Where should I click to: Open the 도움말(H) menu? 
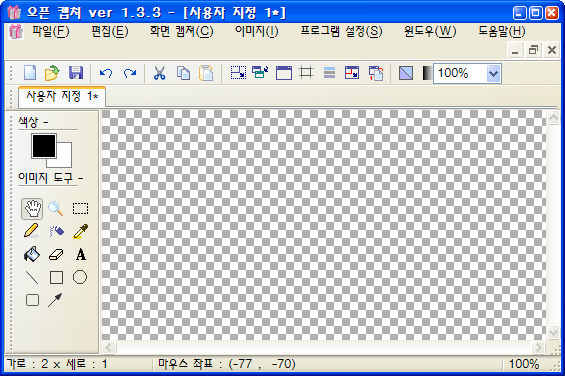pyautogui.click(x=502, y=31)
